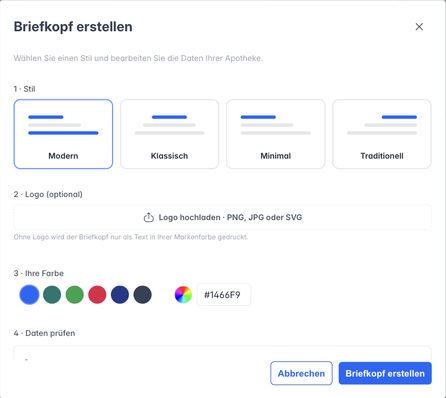Open the rainbow color wheel picker

point(183,295)
